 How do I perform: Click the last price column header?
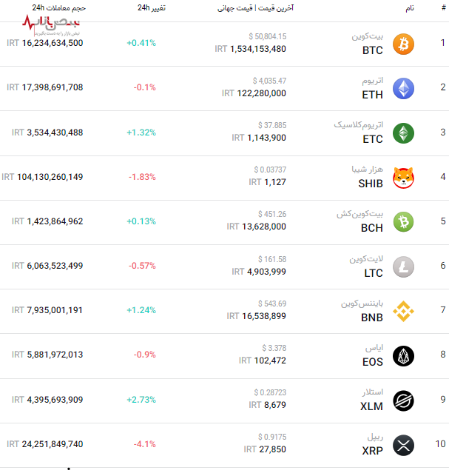pos(255,7)
